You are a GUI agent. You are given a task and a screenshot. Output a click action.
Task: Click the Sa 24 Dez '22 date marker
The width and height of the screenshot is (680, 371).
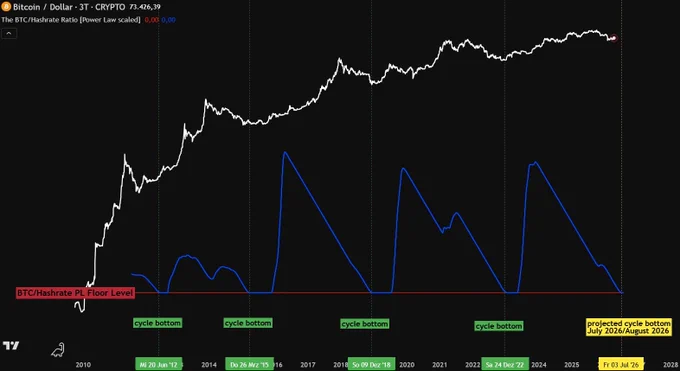pos(505,364)
